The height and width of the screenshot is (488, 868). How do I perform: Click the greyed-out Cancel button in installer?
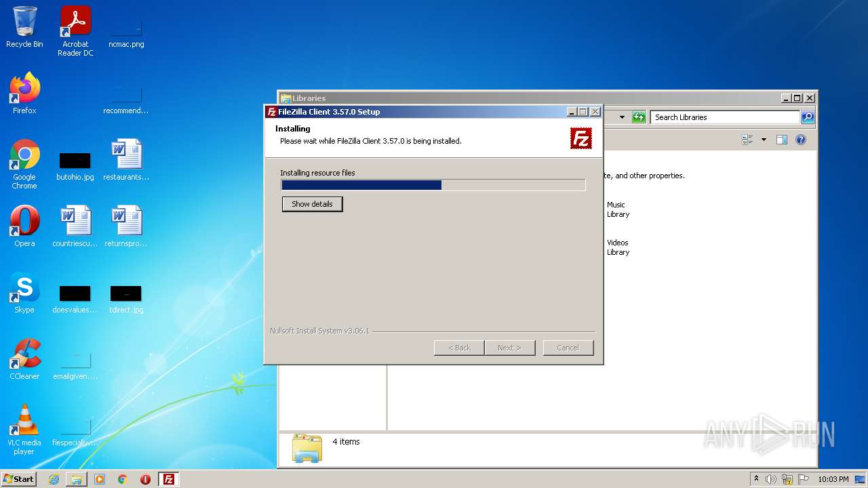click(568, 348)
